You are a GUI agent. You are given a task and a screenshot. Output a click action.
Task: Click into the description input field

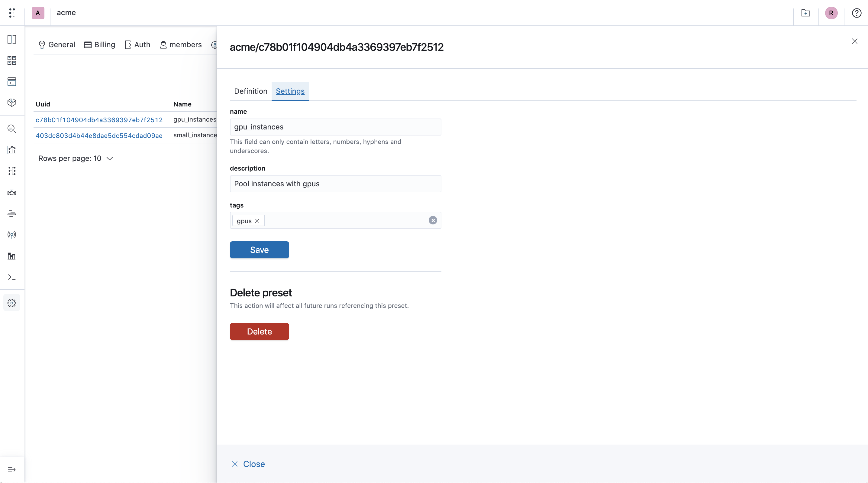pos(335,184)
